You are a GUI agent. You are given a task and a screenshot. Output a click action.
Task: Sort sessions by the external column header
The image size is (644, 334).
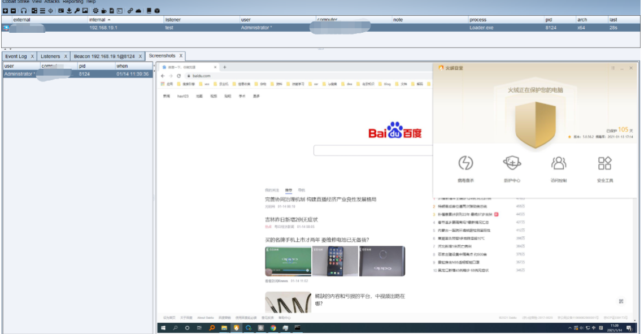pos(49,20)
